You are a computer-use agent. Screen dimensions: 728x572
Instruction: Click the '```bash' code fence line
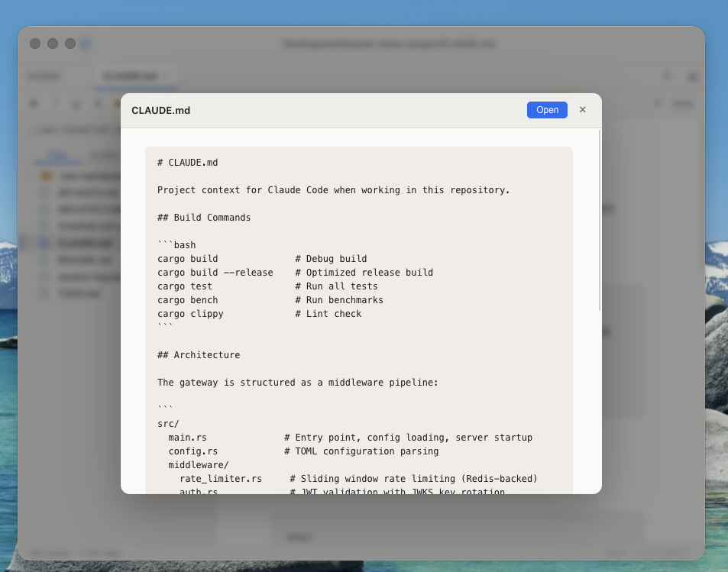[176, 244]
